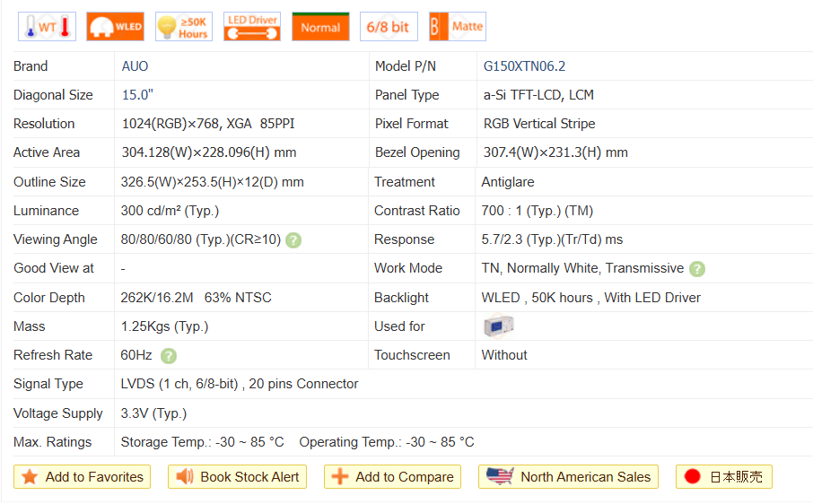The width and height of the screenshot is (813, 504).
Task: Click the orange Normal badge
Action: (320, 27)
